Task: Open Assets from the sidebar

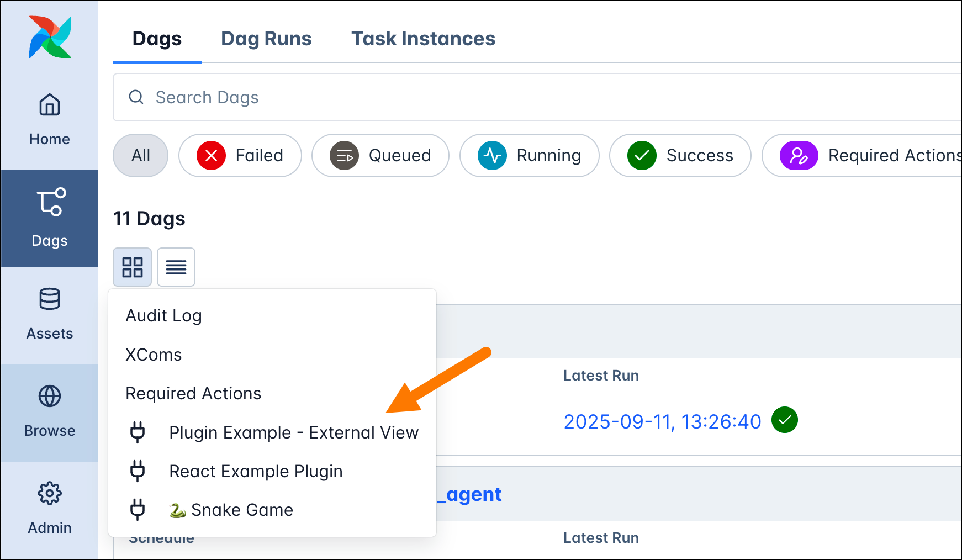Action: pyautogui.click(x=50, y=315)
